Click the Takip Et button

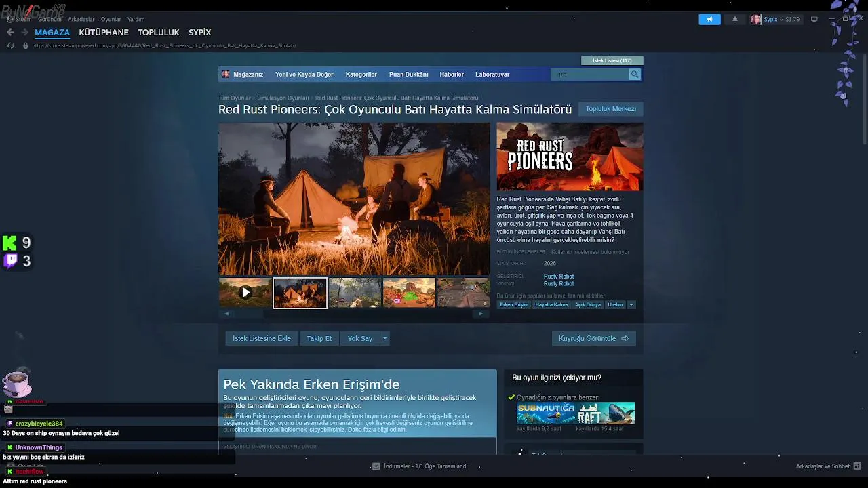(319, 338)
